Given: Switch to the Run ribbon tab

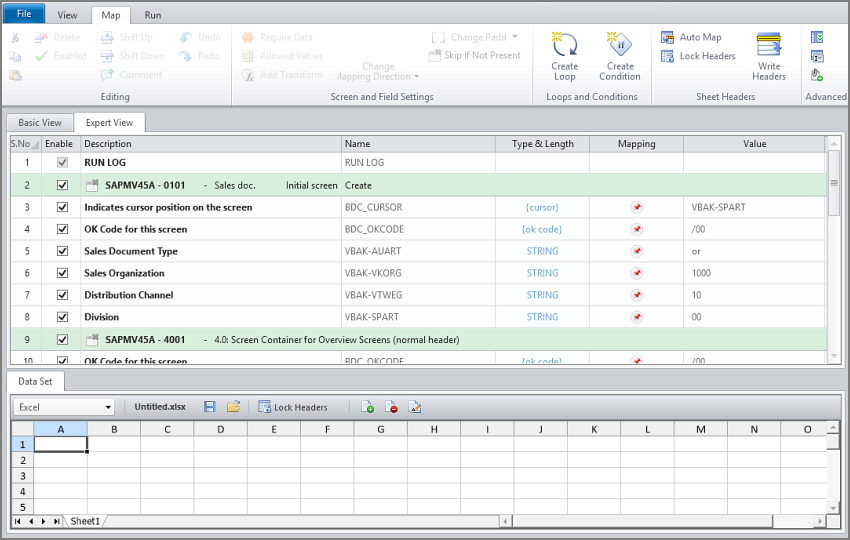Looking at the screenshot, I should point(152,15).
